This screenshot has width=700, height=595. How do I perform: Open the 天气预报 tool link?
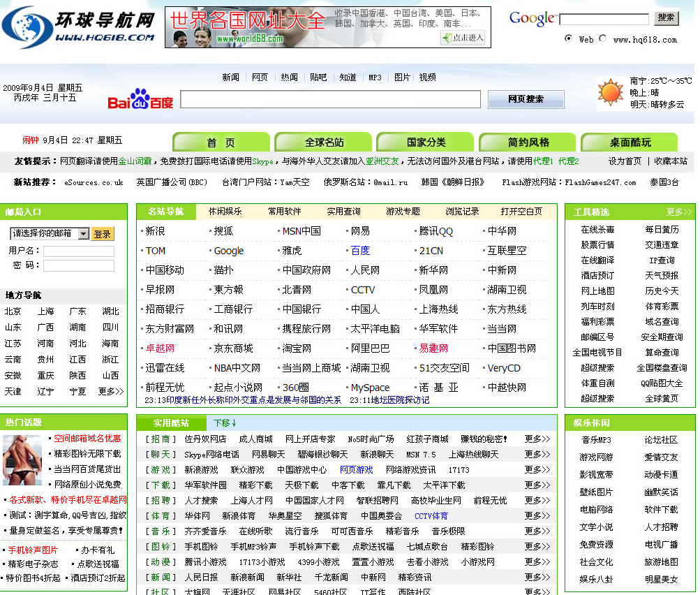(x=662, y=276)
